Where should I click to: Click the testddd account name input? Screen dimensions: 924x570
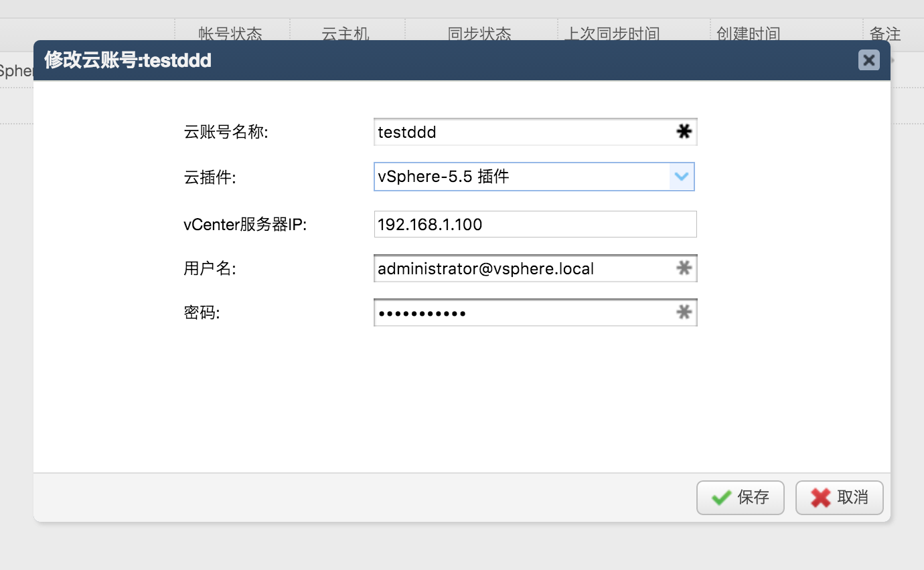[529, 132]
